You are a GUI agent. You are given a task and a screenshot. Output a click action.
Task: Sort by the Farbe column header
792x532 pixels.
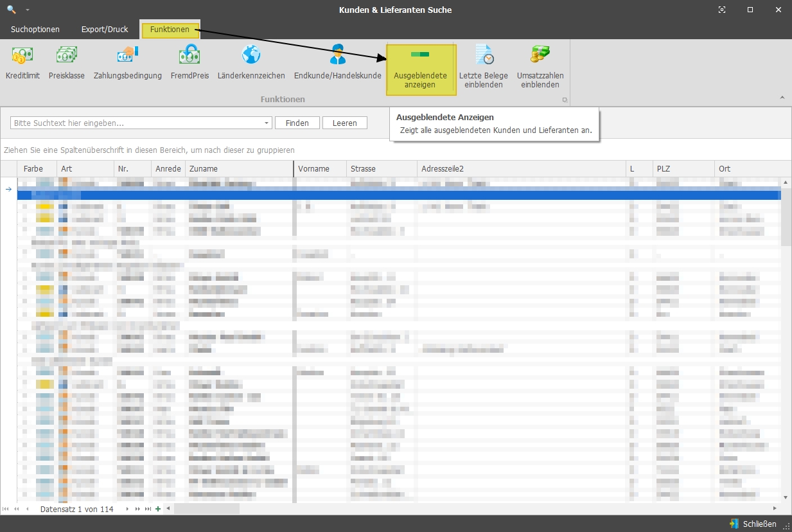[x=37, y=168]
